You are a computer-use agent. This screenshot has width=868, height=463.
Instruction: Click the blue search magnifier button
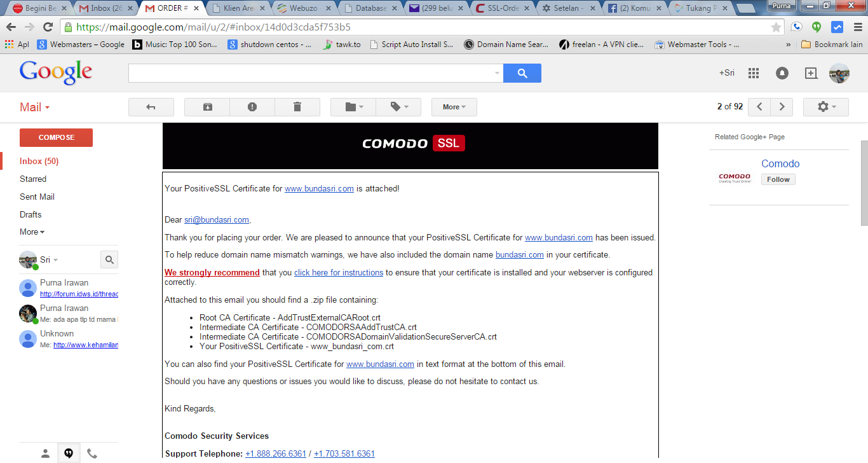point(522,73)
